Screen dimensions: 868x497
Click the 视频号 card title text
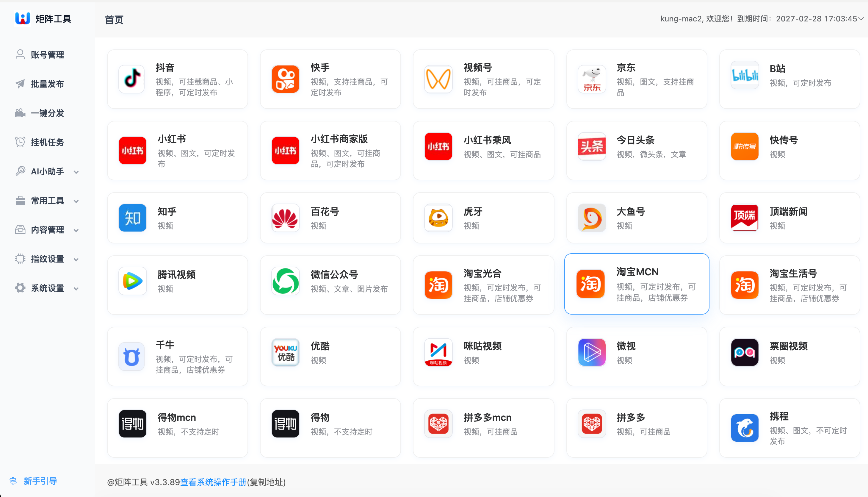478,68
